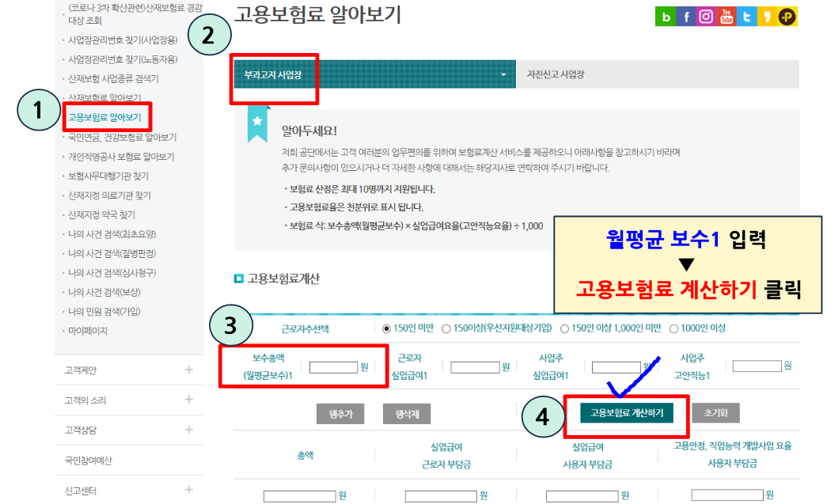827x504 pixels.
Task: Click the 고용보험료계산 section heading
Action: [284, 279]
